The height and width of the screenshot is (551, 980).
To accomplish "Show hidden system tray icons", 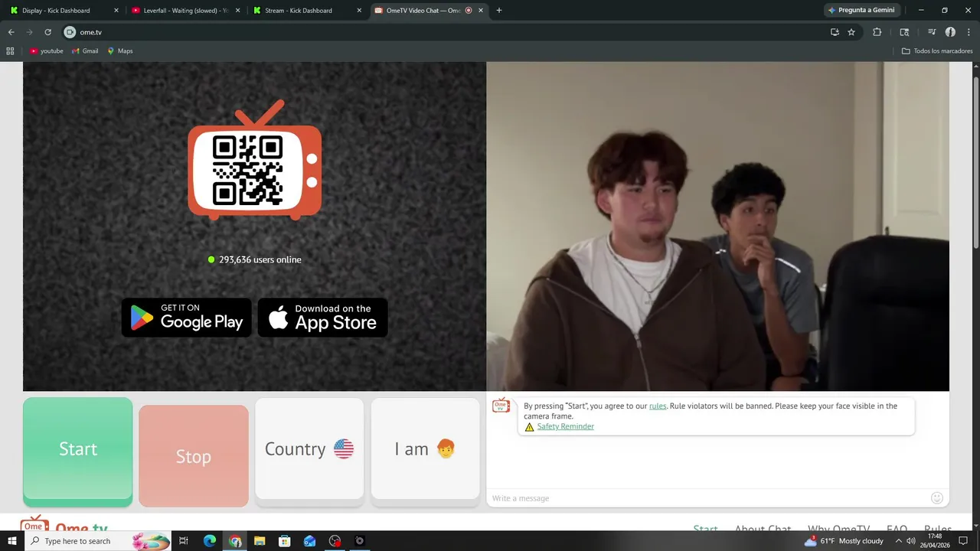I will [x=898, y=541].
